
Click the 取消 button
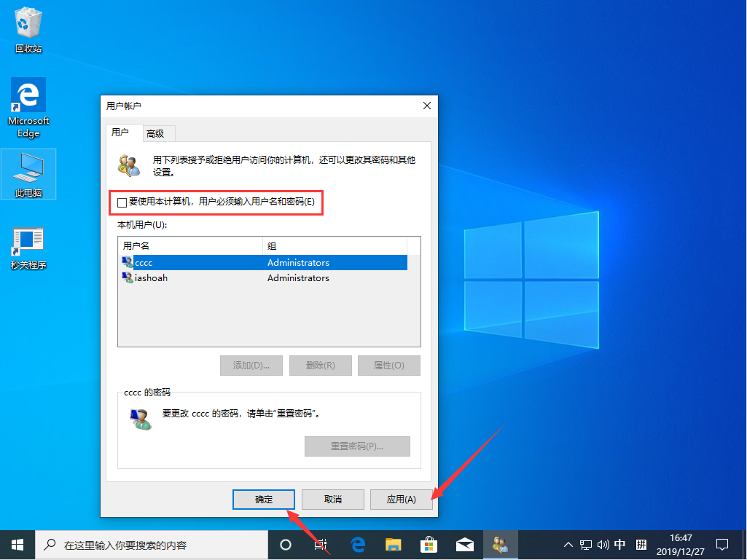click(332, 500)
